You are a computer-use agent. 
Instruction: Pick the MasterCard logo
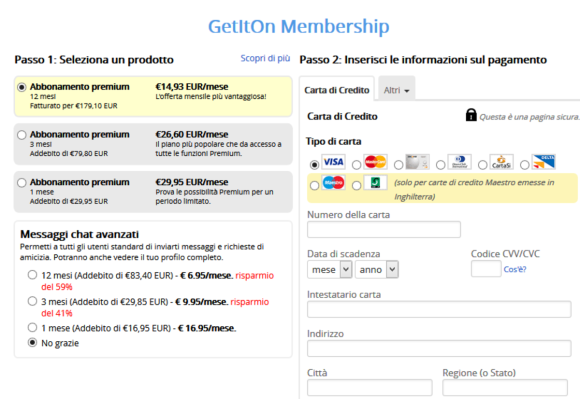375,162
